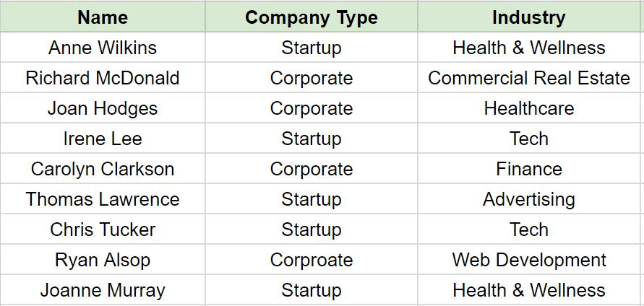Select the misspelled Corproate cell
The width and height of the screenshot is (644, 306).
tap(311, 260)
